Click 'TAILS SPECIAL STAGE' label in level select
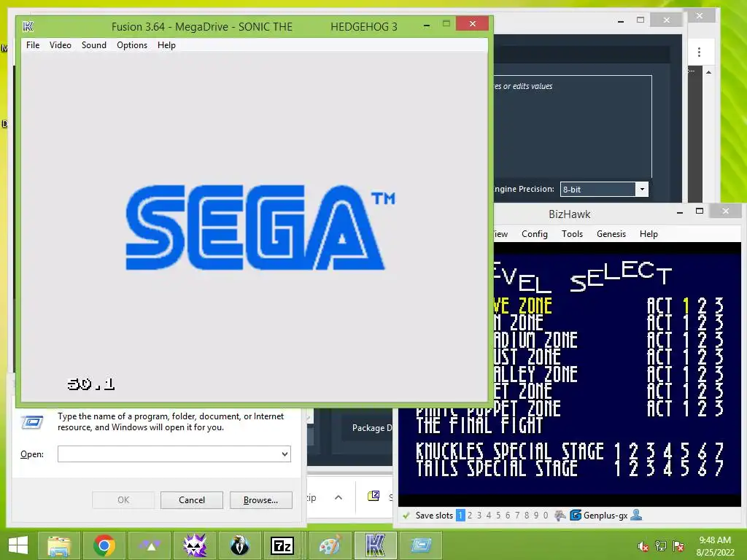 [x=497, y=469]
